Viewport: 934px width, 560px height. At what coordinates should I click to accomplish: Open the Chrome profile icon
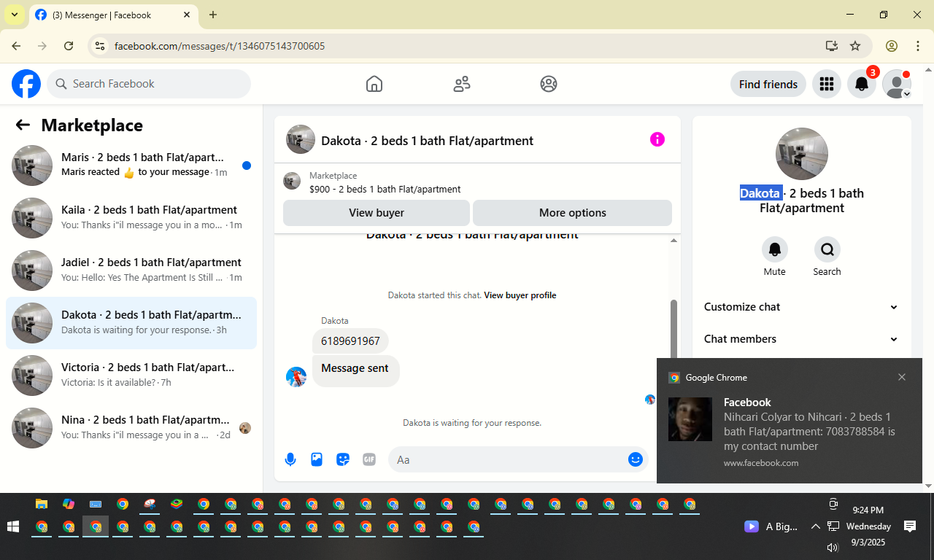(x=892, y=46)
